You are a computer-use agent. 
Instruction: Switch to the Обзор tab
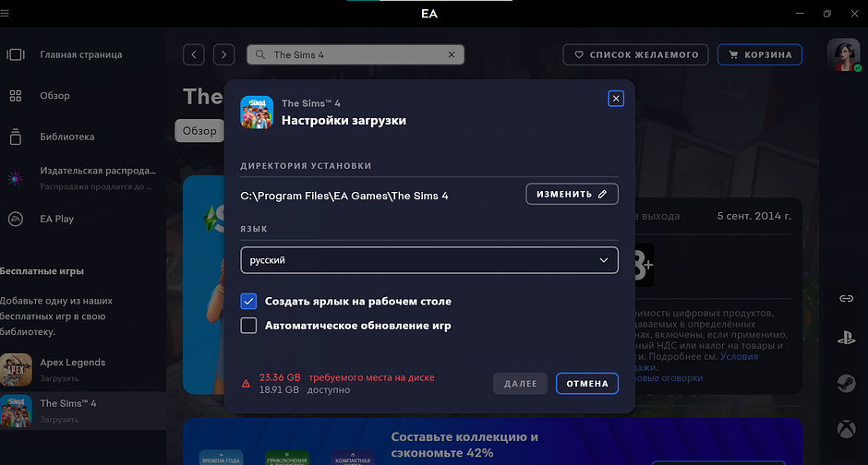coord(199,131)
